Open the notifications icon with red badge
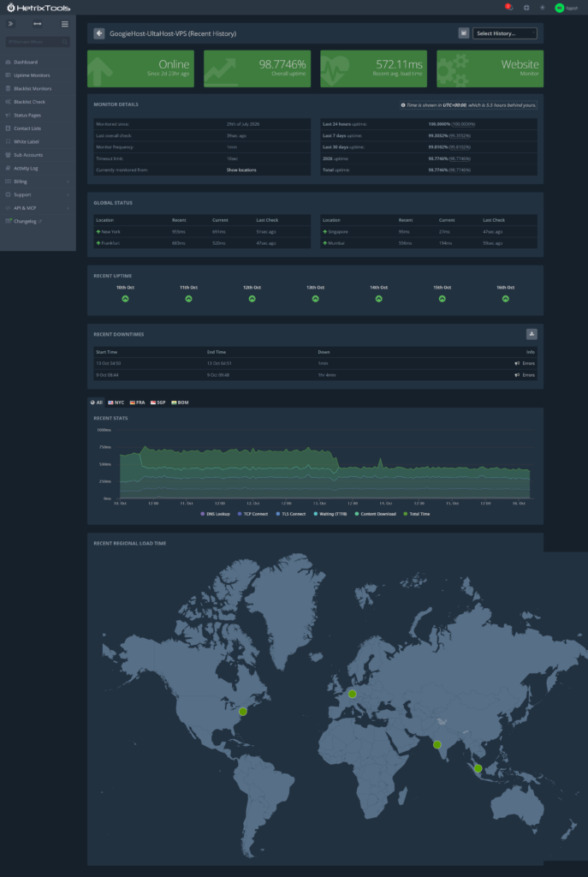Screen dimensions: 588x877 [508, 7]
